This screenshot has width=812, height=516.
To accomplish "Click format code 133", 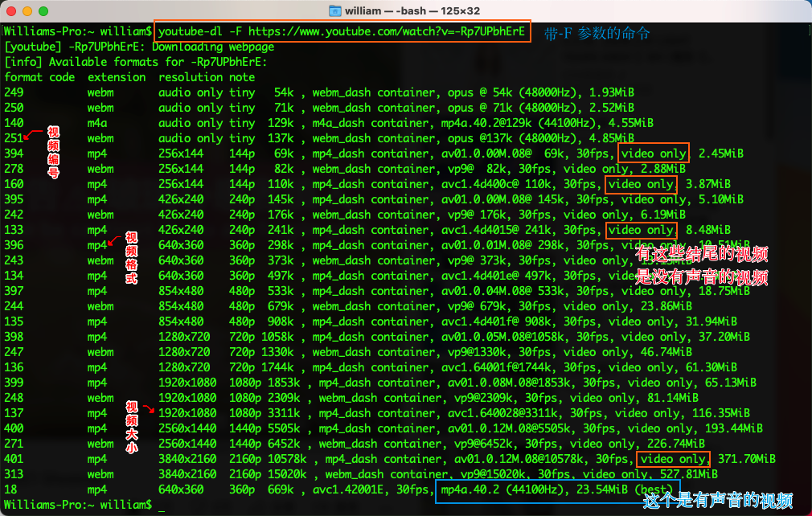I will coord(14,231).
